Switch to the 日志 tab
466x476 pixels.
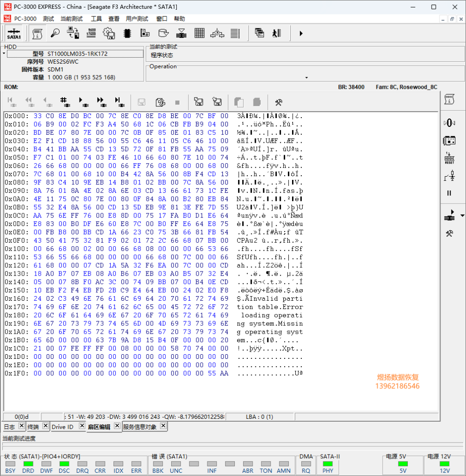[x=9, y=427]
